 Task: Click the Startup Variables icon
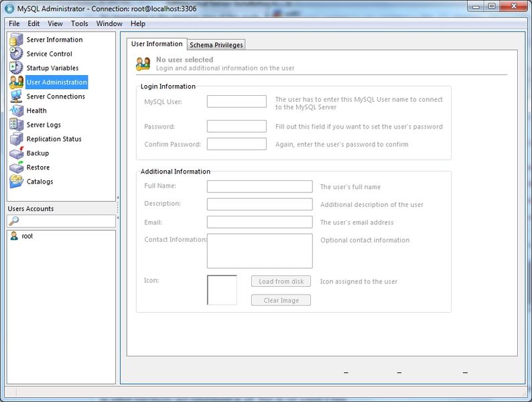tap(16, 68)
